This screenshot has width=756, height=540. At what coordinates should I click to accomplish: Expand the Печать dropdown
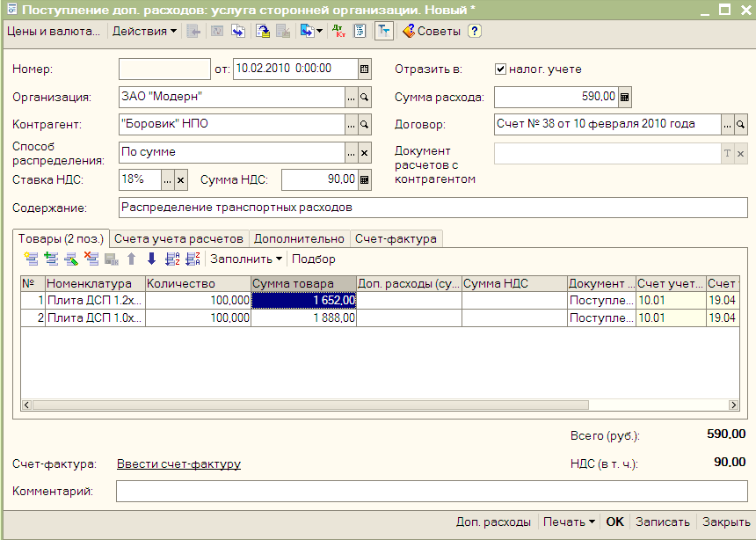click(569, 522)
